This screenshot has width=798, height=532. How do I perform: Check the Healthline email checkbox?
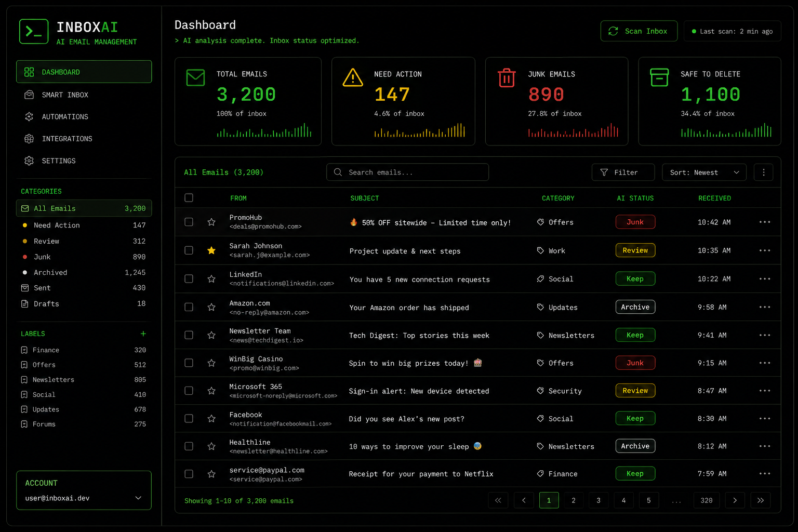(x=189, y=446)
